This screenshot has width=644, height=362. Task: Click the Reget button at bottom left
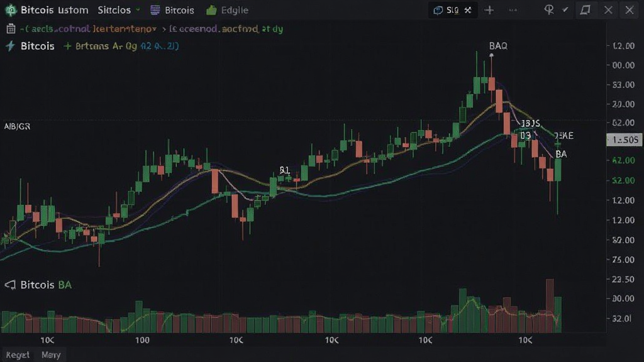[x=18, y=355]
